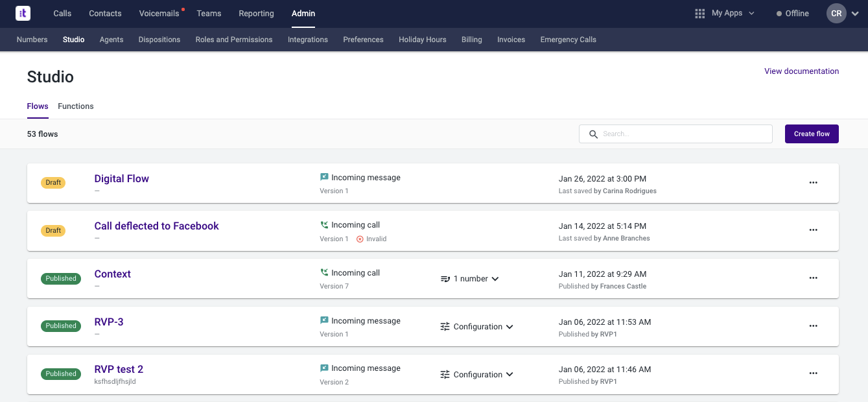Select the Flows tab
This screenshot has width=868, height=402.
[38, 106]
